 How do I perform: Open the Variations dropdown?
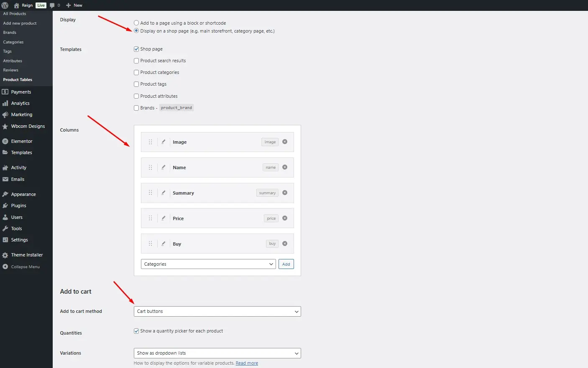click(217, 353)
